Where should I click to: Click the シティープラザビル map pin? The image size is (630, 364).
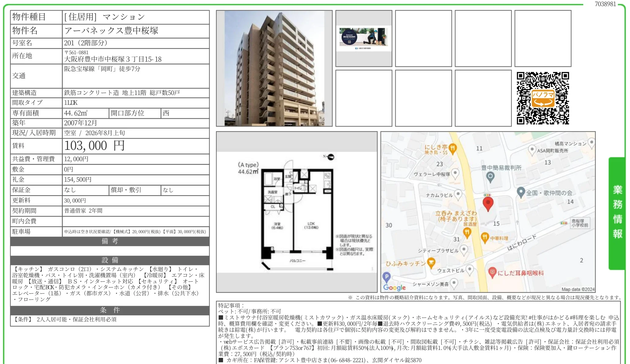pyautogui.click(x=464, y=250)
